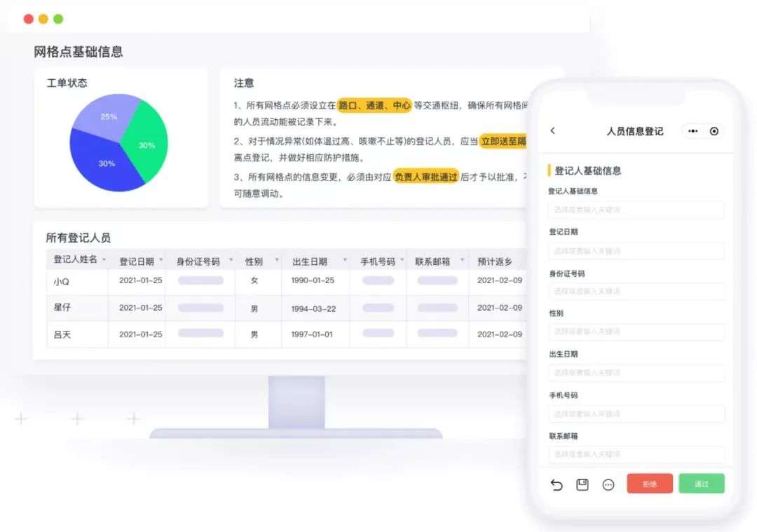Click the undo arrow icon in phone footer

557,485
